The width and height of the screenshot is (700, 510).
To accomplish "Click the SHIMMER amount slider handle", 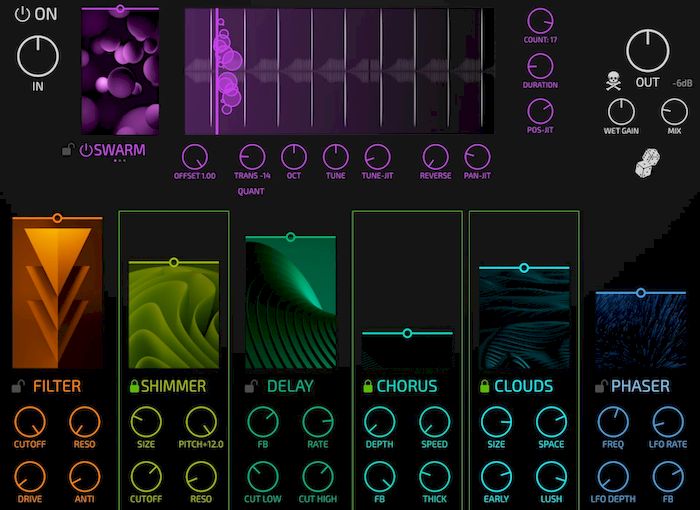I will coord(174,263).
